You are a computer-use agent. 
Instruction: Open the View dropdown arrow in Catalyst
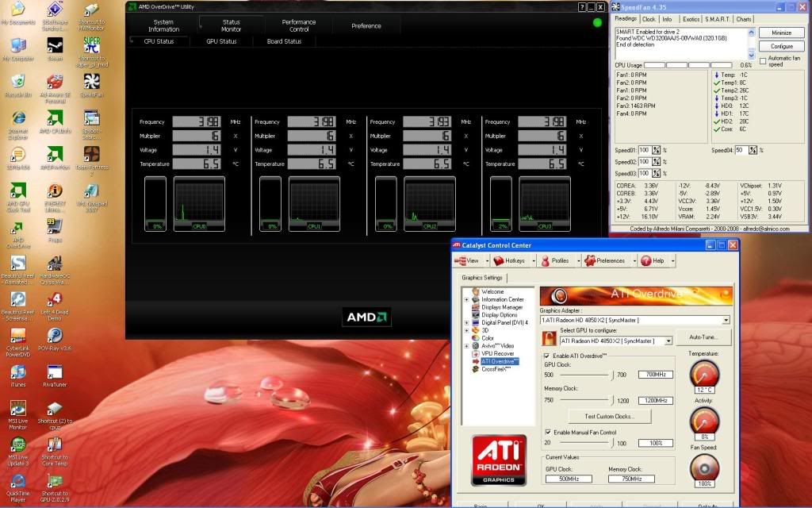point(487,260)
